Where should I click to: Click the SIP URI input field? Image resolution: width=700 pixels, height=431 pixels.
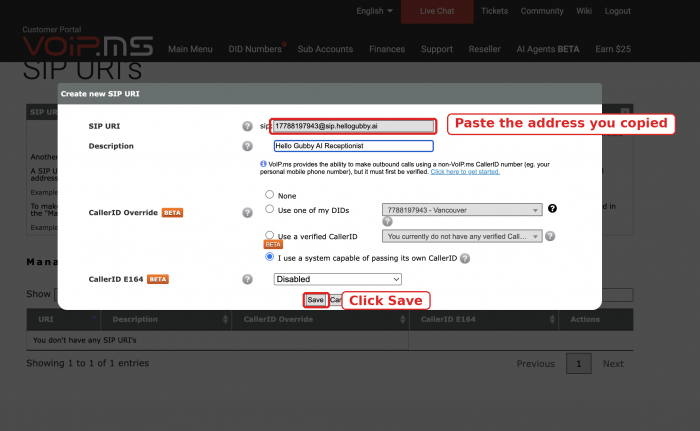(x=353, y=126)
